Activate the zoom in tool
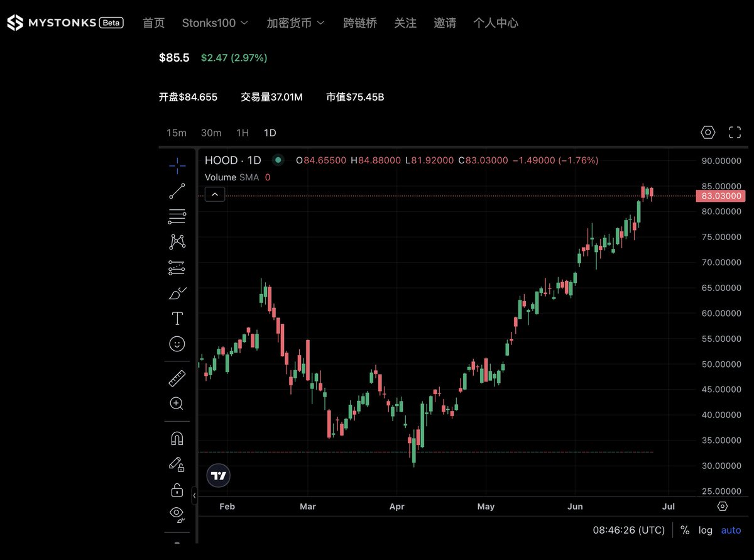This screenshot has height=560, width=754. pyautogui.click(x=177, y=404)
